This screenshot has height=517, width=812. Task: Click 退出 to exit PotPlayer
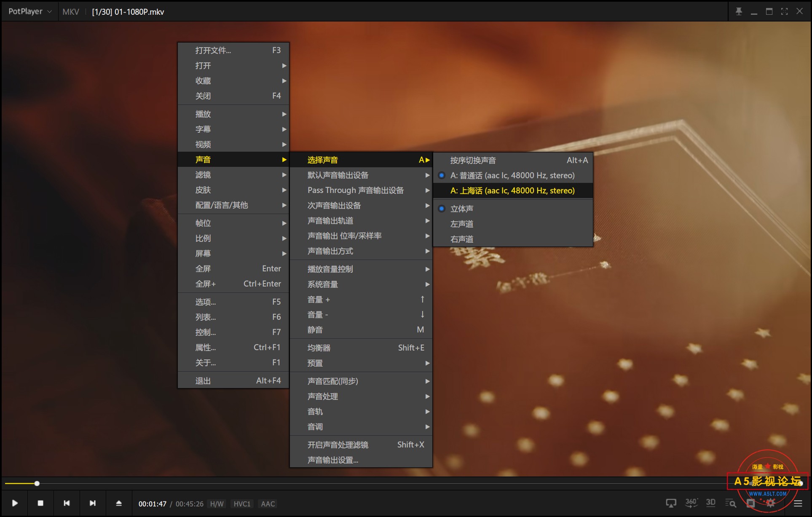point(233,380)
